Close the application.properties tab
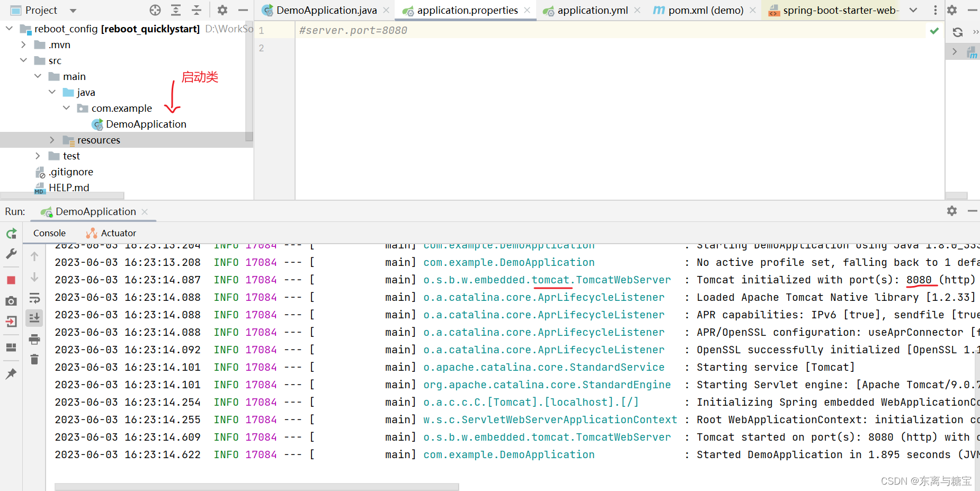 click(527, 10)
